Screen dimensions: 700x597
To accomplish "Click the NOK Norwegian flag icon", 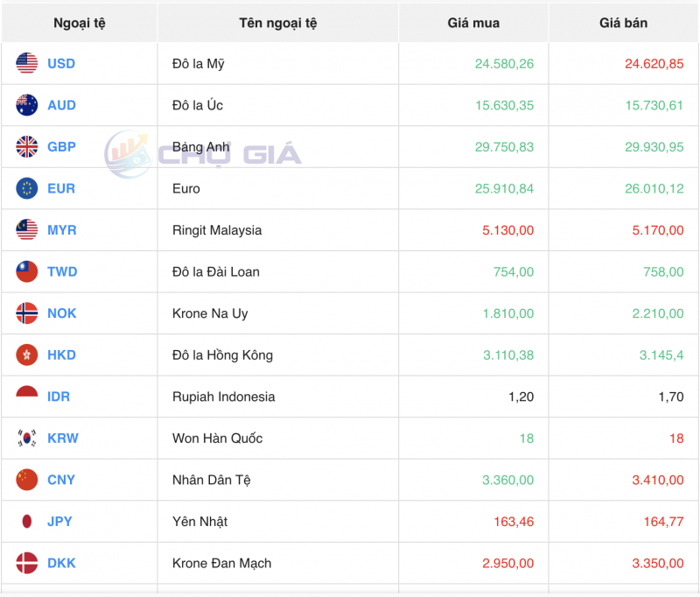I will (x=25, y=313).
